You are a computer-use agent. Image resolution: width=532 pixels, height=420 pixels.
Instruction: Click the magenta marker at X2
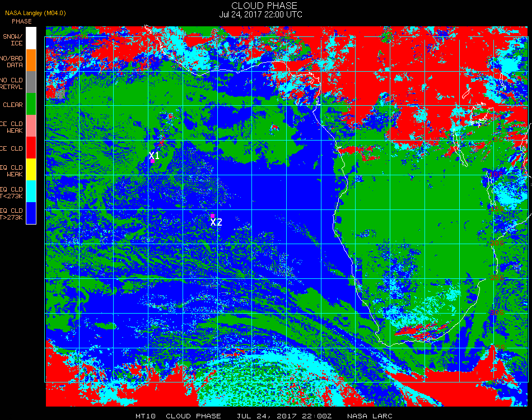pyautogui.click(x=212, y=216)
